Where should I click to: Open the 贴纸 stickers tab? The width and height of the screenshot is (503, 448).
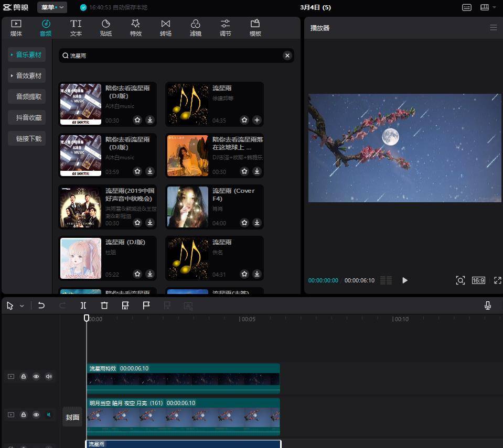click(x=106, y=28)
